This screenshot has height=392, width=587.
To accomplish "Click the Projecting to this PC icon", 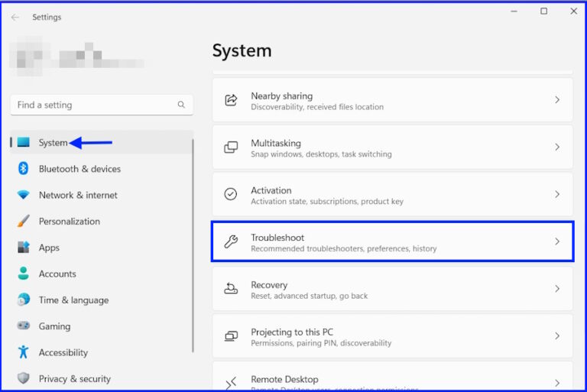I will [x=231, y=336].
